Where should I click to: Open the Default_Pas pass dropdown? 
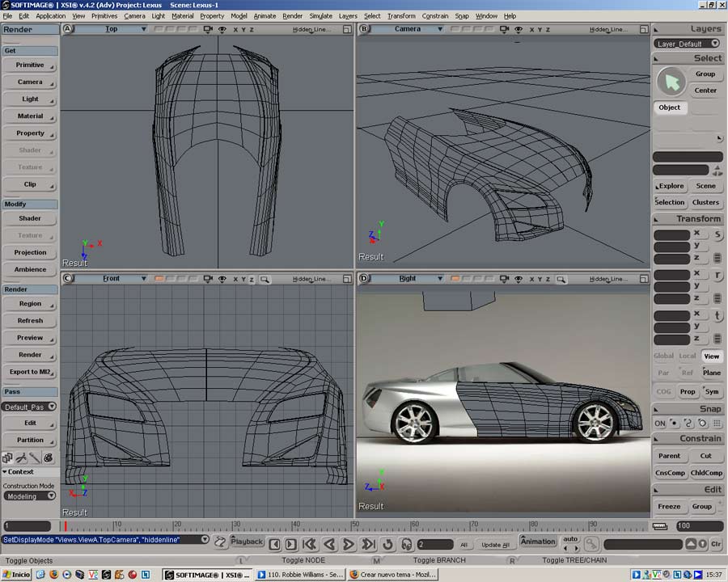pyautogui.click(x=29, y=407)
